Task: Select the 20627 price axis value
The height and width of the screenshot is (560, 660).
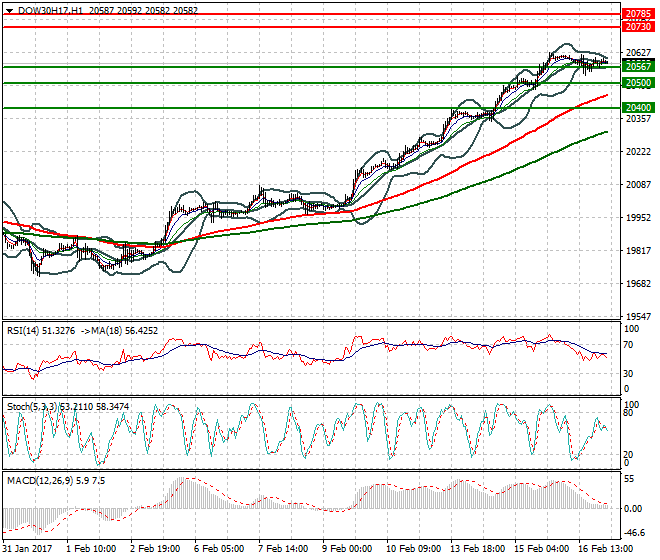Action: point(638,53)
